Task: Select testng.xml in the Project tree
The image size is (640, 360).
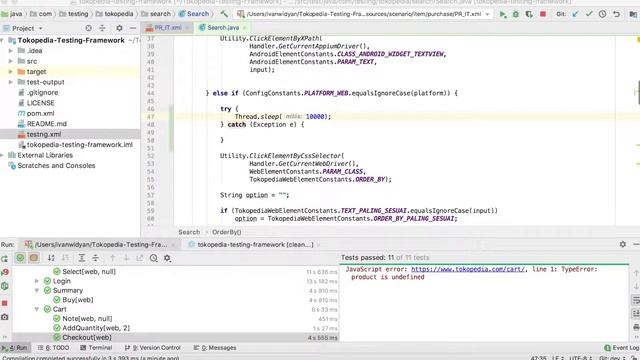Action: click(44, 134)
